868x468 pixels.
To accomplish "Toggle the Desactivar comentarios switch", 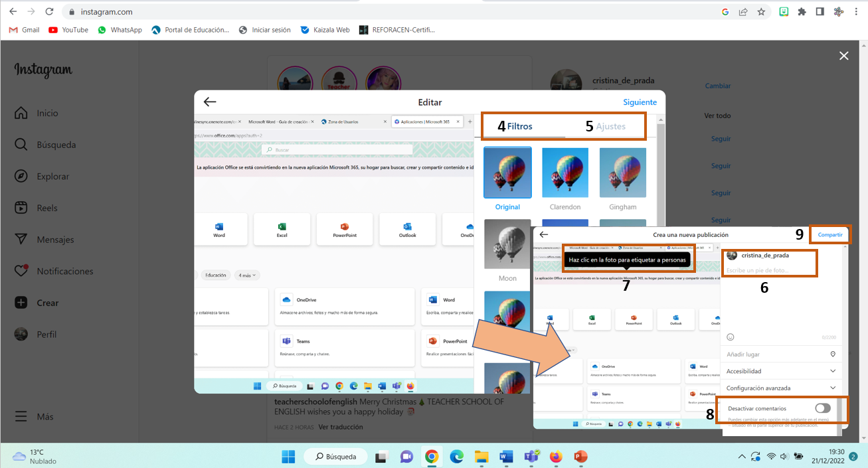I will (x=822, y=408).
